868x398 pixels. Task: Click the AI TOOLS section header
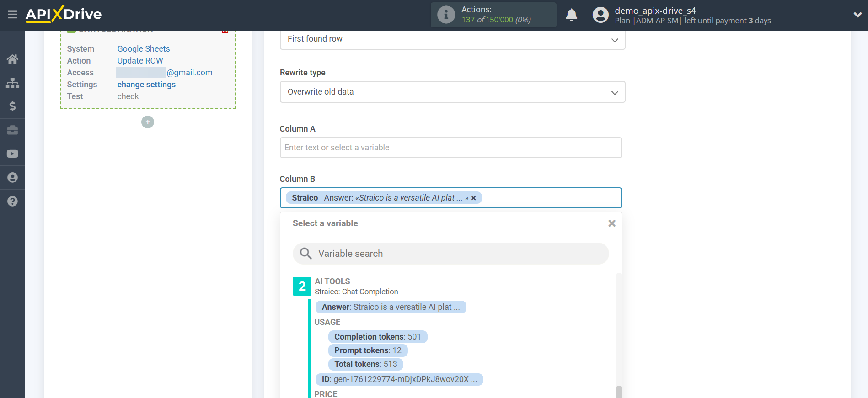332,281
